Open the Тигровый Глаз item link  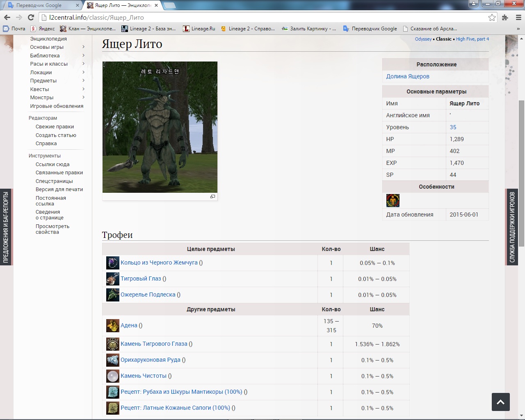coord(141,278)
